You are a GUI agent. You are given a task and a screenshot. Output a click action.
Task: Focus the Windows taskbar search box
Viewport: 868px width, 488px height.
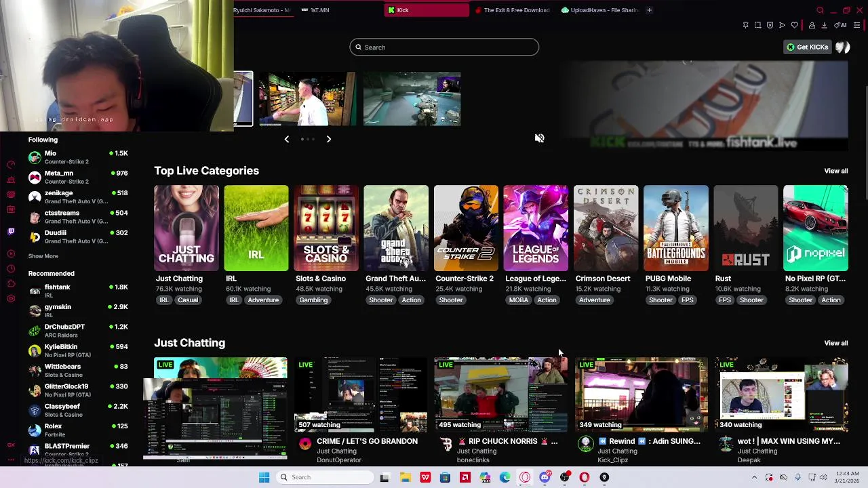click(x=325, y=477)
